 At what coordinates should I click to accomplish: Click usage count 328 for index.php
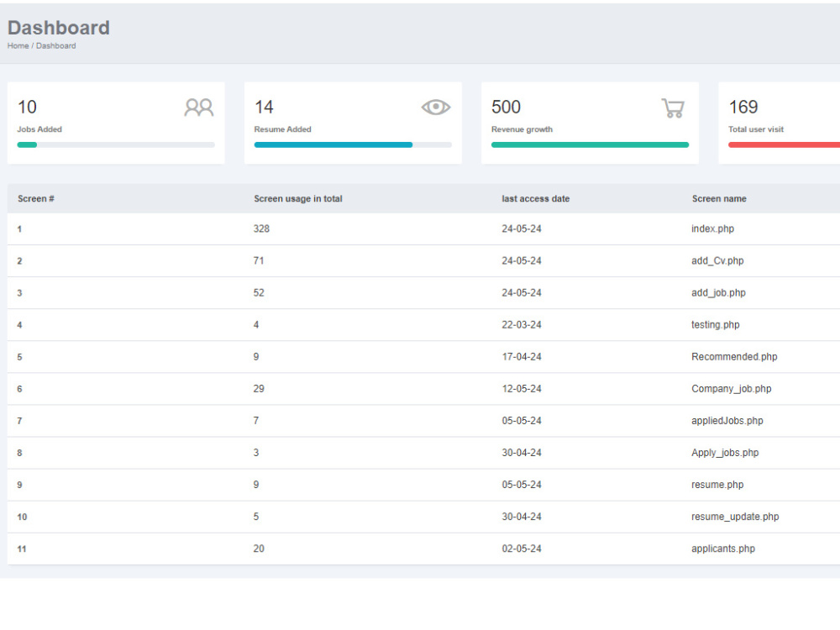(261, 228)
